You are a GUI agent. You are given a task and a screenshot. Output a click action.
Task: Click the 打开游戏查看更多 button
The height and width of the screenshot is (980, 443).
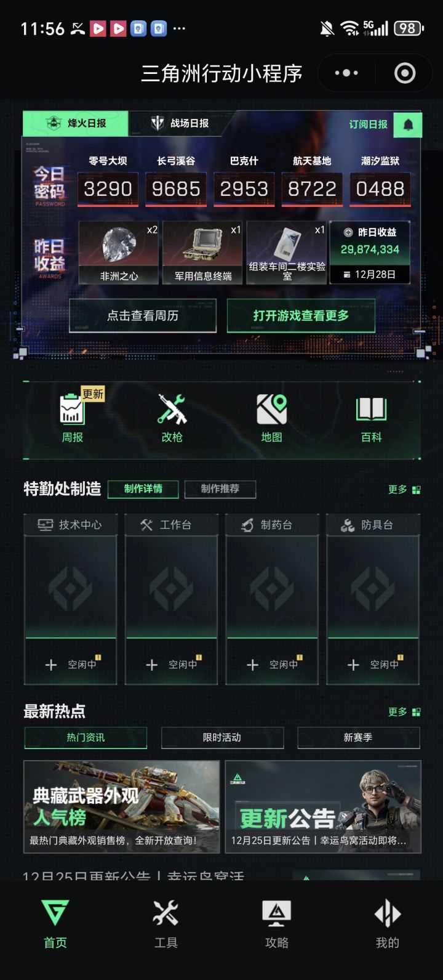click(x=301, y=315)
